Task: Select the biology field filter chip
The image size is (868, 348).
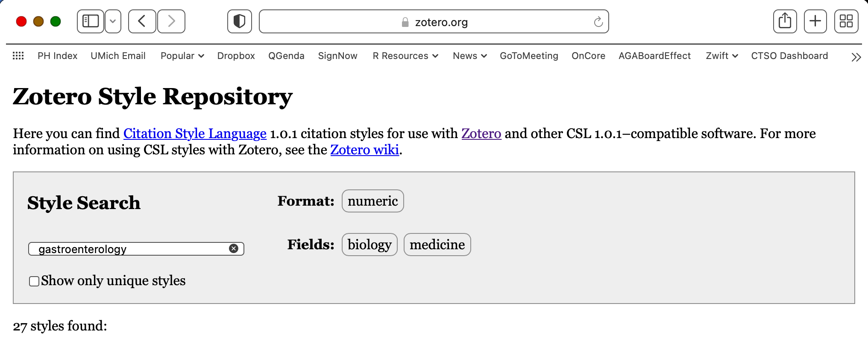Action: [369, 245]
